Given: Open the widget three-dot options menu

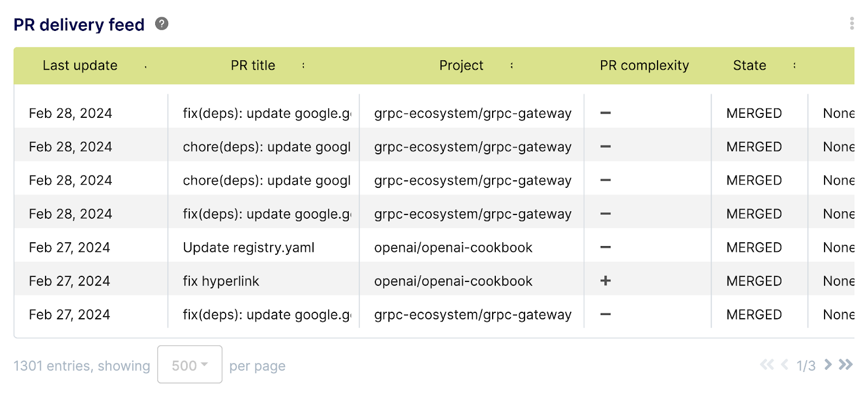Looking at the screenshot, I should [x=852, y=23].
